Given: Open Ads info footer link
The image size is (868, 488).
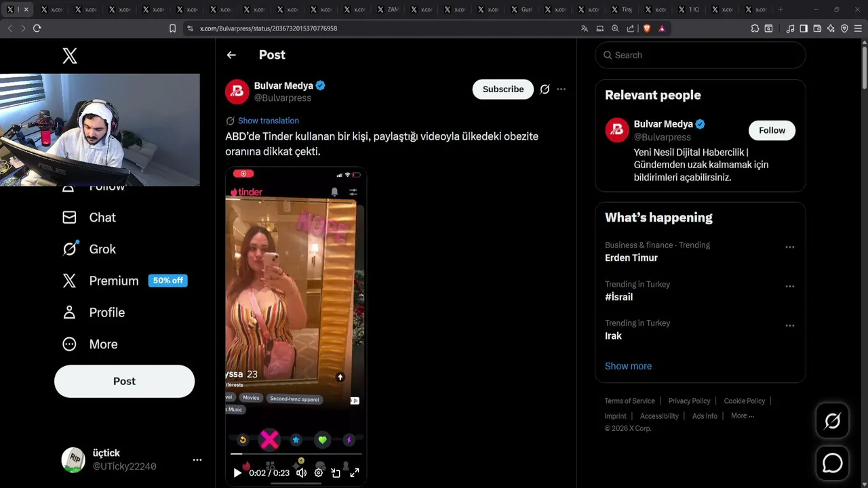Looking at the screenshot, I should [x=705, y=415].
